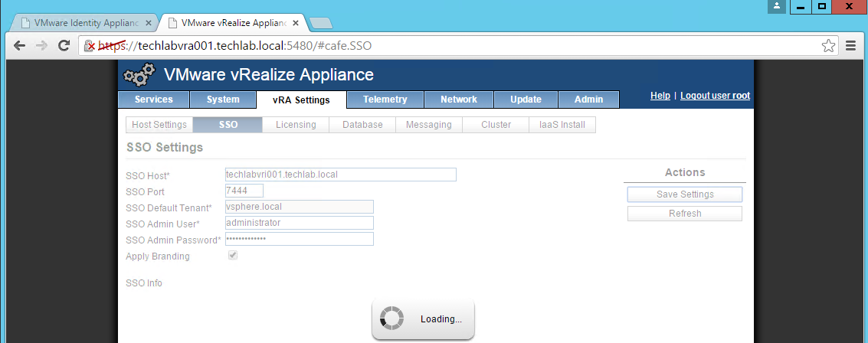Viewport: 868px width, 343px height.
Task: Open the System tab
Action: point(223,100)
